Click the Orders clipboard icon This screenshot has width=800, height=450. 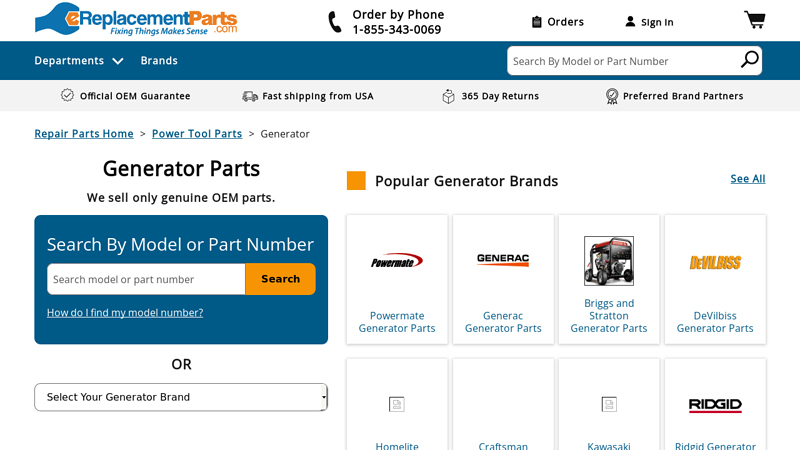point(536,22)
